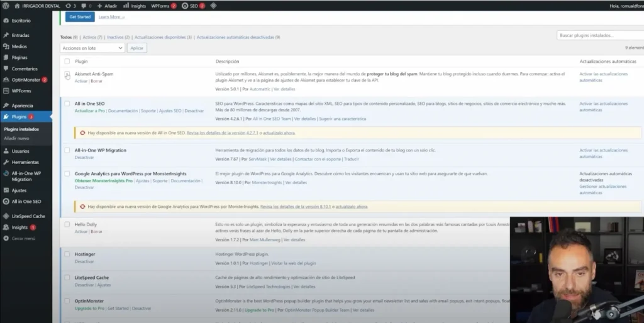Screen dimensions: 644x323
Task: Click the Cerrar menú collapse arrow icon
Action: pyautogui.click(x=6, y=238)
